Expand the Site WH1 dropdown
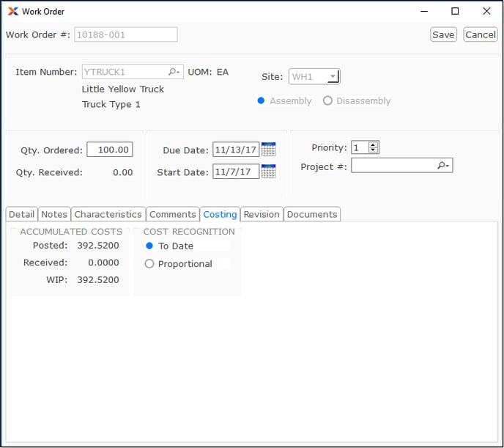This screenshot has width=504, height=448. 333,77
